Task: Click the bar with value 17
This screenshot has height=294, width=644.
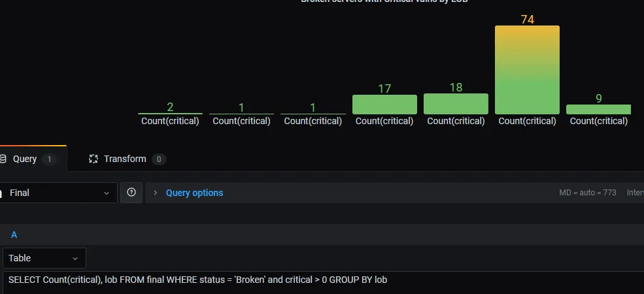Action: click(x=384, y=105)
